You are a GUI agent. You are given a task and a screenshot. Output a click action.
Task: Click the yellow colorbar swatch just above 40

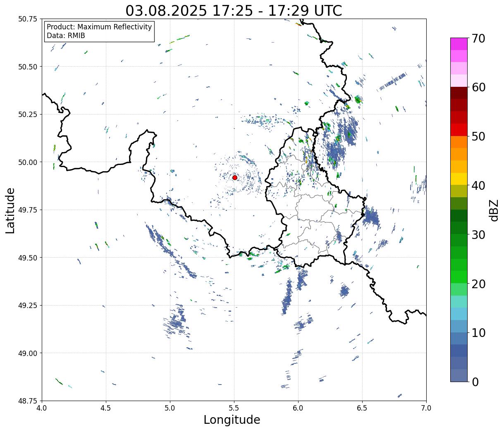click(x=459, y=179)
